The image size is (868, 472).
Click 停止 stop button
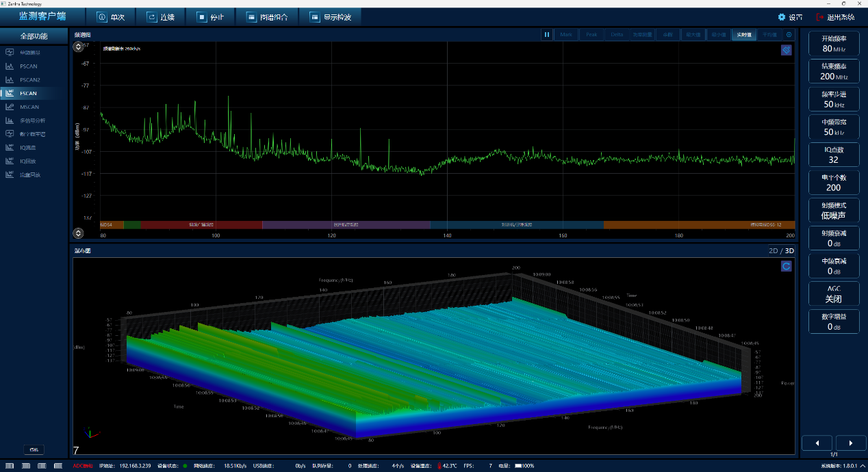pyautogui.click(x=210, y=17)
